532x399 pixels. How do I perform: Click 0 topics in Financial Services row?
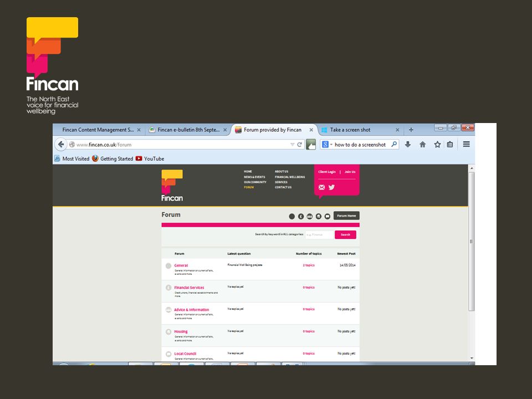(309, 288)
